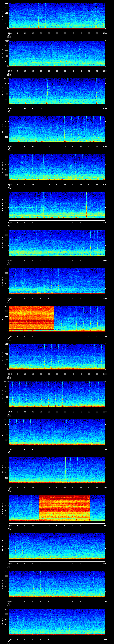
Task: Click the spectrogram panel starting at 13:23:00
Action: (57, 356)
